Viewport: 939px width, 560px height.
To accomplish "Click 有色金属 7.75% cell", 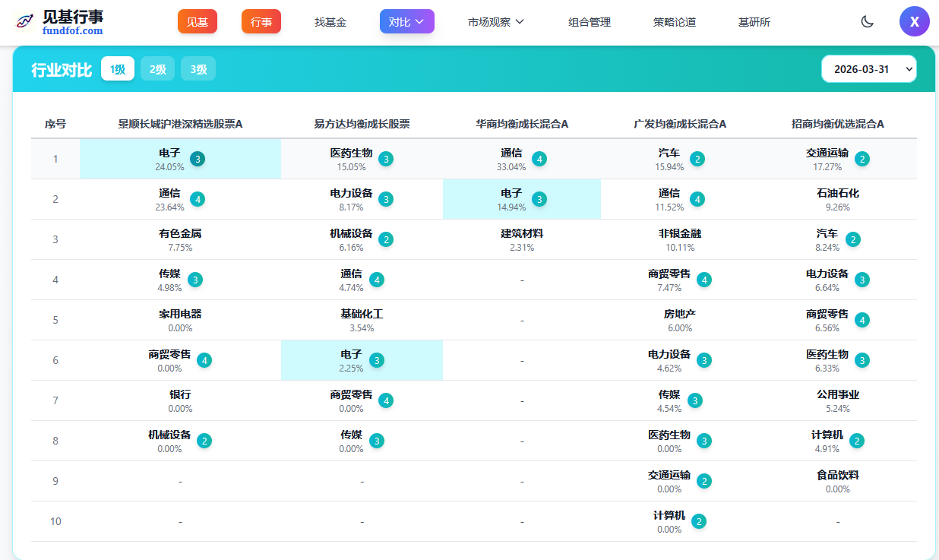I will click(180, 239).
